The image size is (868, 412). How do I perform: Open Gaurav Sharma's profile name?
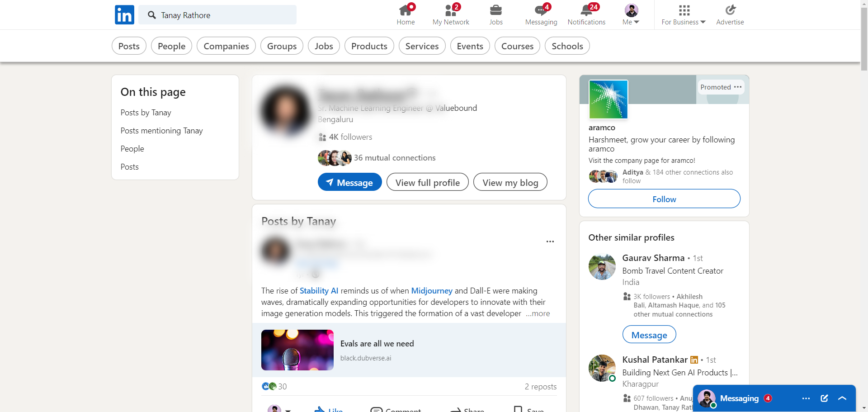click(x=654, y=258)
